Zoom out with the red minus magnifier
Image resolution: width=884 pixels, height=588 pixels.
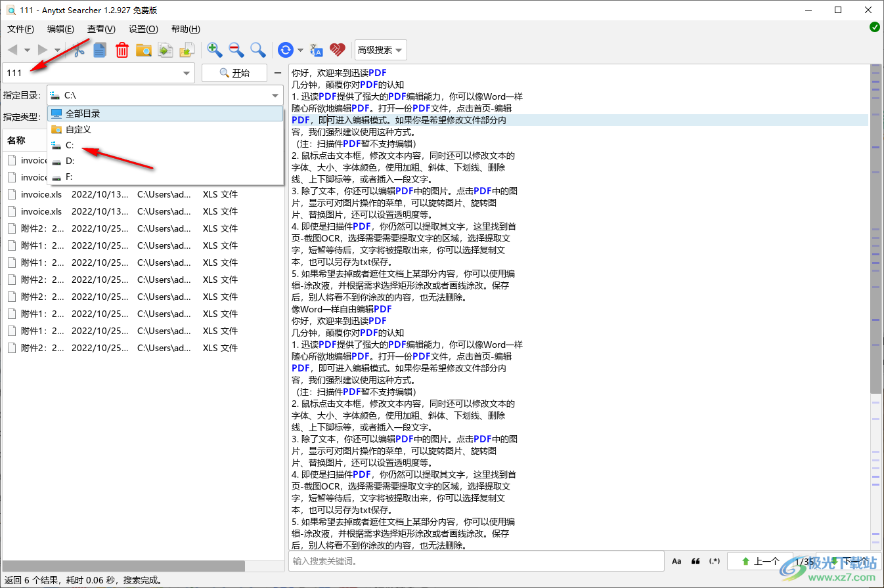pyautogui.click(x=236, y=50)
